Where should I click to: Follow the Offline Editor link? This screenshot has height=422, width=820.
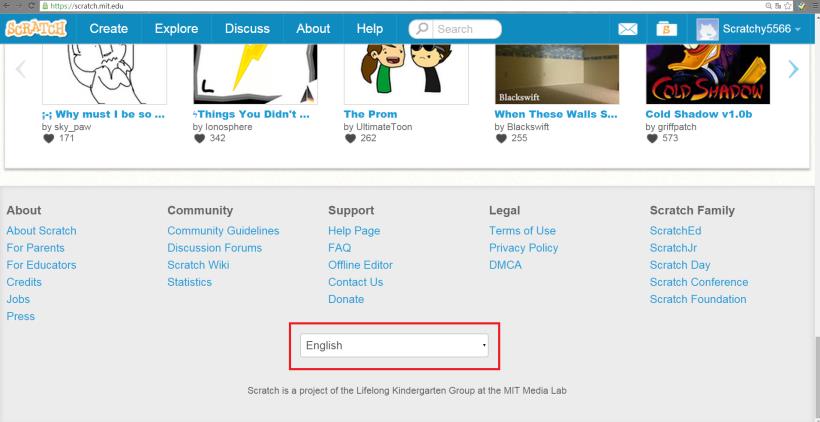click(x=360, y=265)
